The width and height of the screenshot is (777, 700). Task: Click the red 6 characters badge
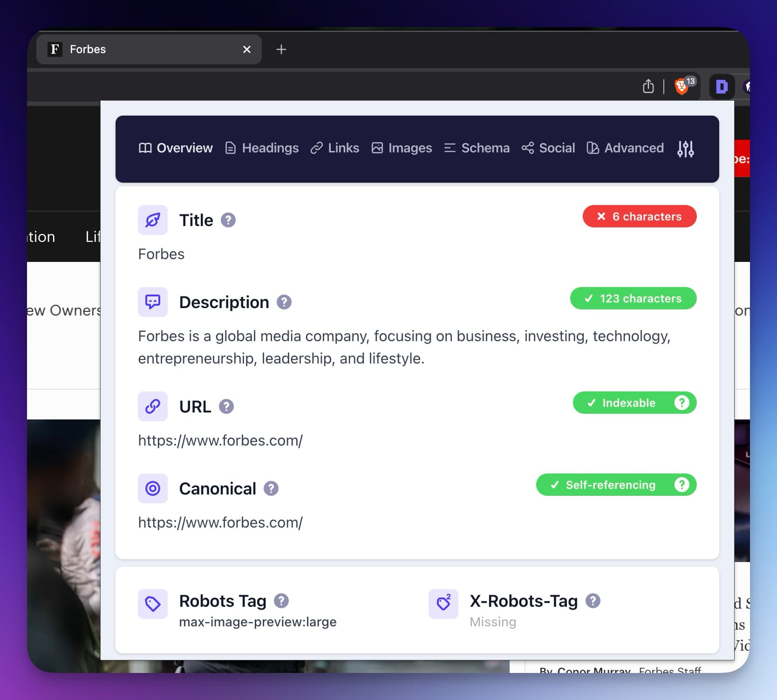click(640, 216)
